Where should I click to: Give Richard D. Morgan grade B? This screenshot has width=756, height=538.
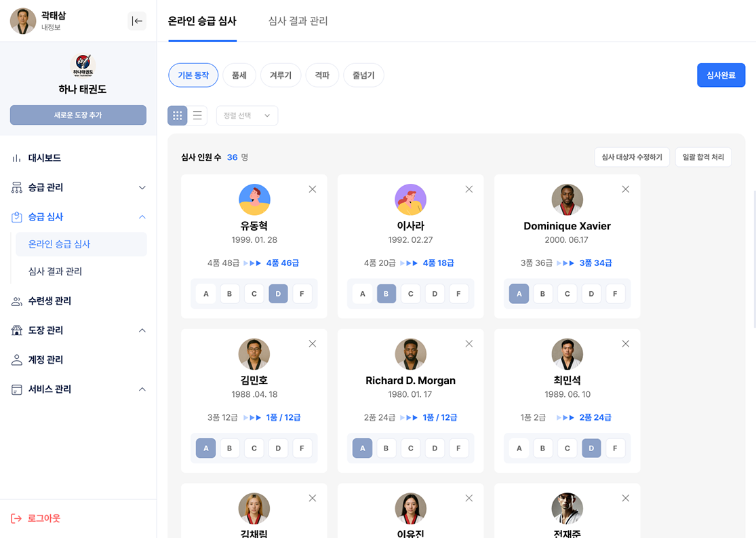(x=386, y=448)
